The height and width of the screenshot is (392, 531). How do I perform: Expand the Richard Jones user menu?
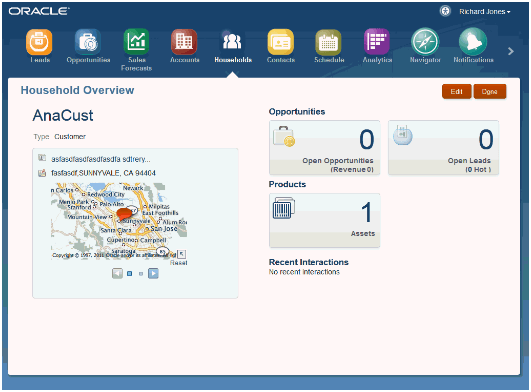485,12
